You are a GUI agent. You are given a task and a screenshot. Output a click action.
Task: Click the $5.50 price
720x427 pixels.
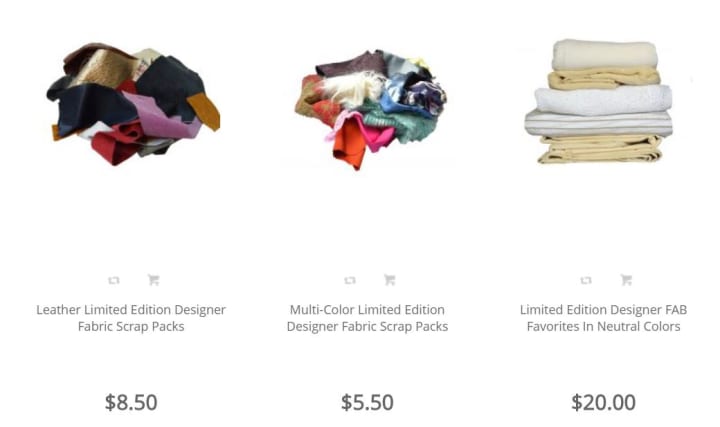tap(367, 402)
